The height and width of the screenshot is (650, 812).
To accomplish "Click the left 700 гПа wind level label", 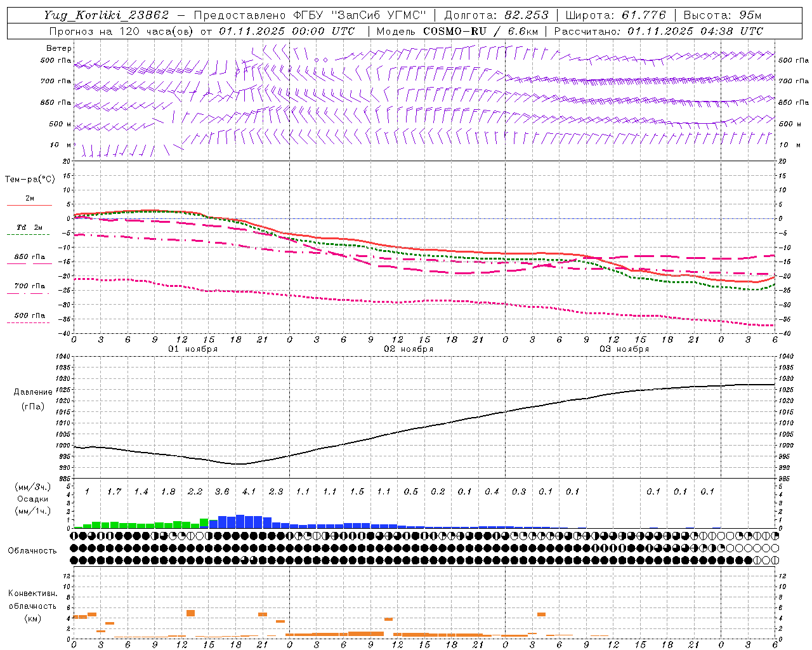I will click(56, 81).
